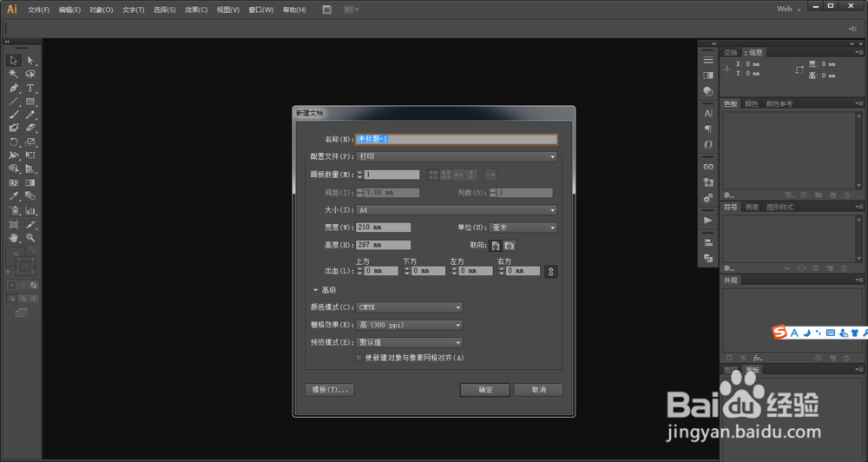The height and width of the screenshot is (462, 868).
Task: Open raster effects dropdown showing 300 ppi
Action: click(x=409, y=325)
